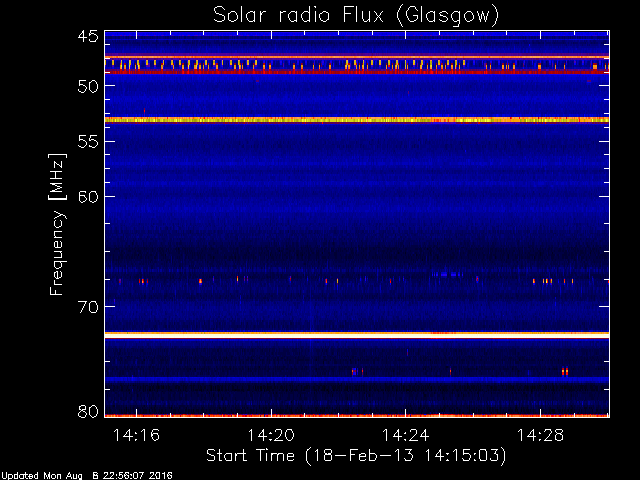Click the 50 frequency tick label
The image size is (640, 480).
[88, 86]
